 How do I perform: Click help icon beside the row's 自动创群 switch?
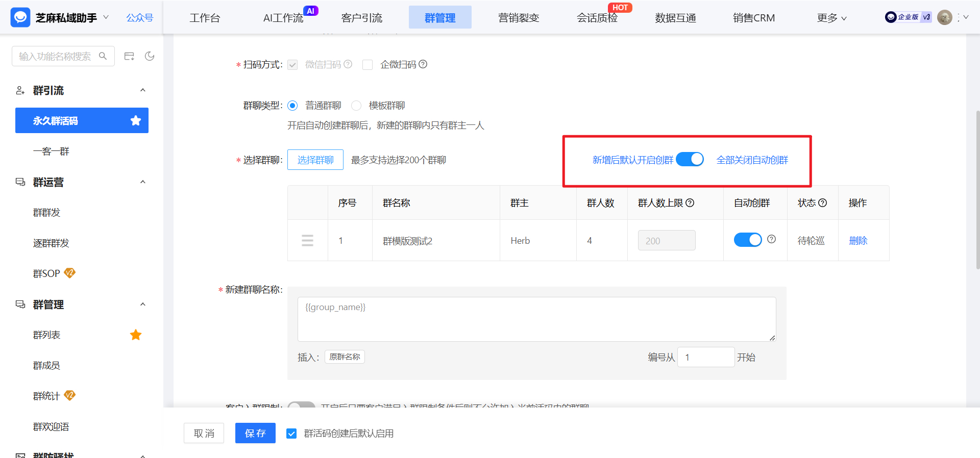coord(772,239)
